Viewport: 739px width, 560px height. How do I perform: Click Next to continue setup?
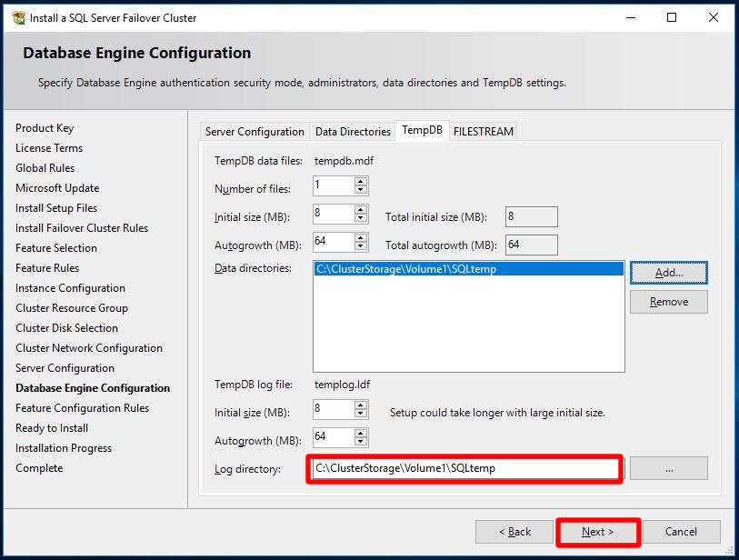pyautogui.click(x=597, y=532)
